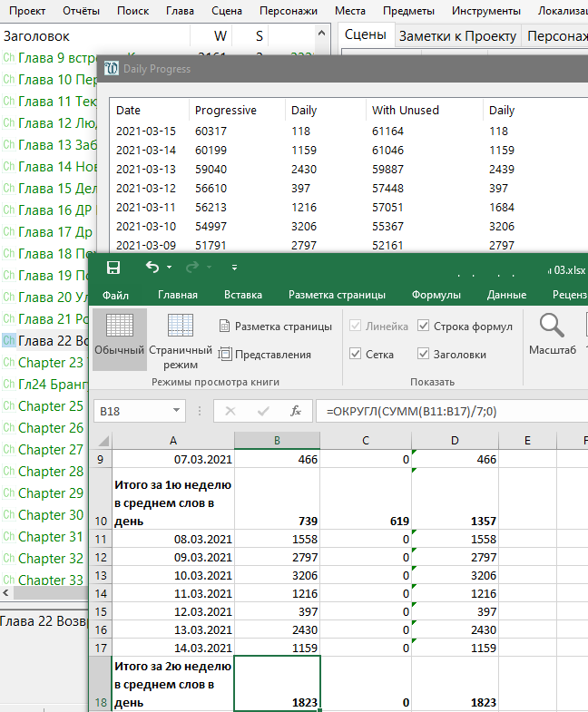
Task: Confirm formula entry with checkmark icon
Action: tap(263, 412)
